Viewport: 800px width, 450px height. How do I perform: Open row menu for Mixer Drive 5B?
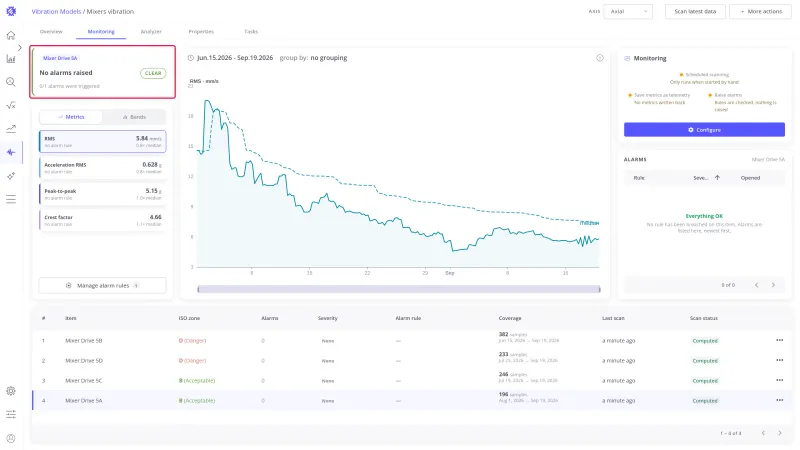(x=780, y=340)
